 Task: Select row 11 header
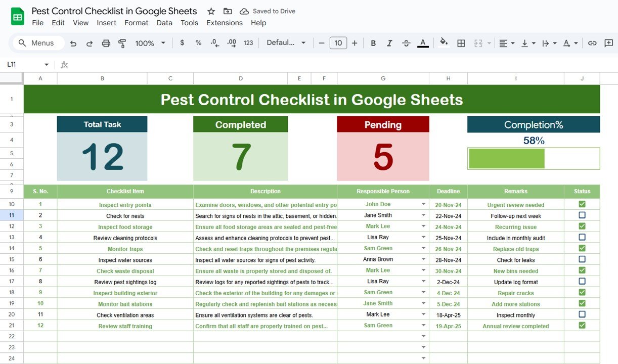[12, 215]
